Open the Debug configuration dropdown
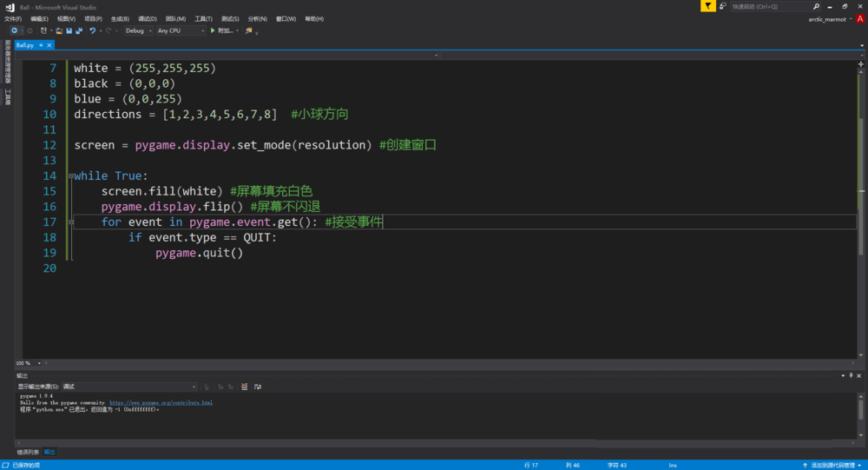The image size is (868, 470). (x=138, y=31)
